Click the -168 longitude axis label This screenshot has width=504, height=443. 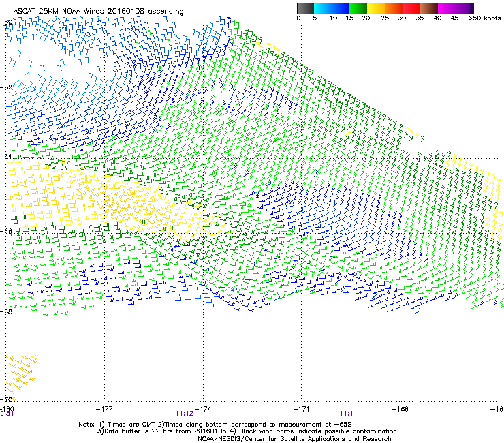[x=400, y=409]
